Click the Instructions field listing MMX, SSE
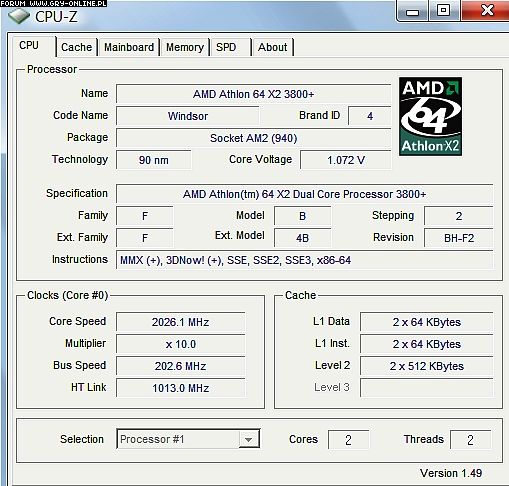This screenshot has height=486, width=509. point(304,260)
